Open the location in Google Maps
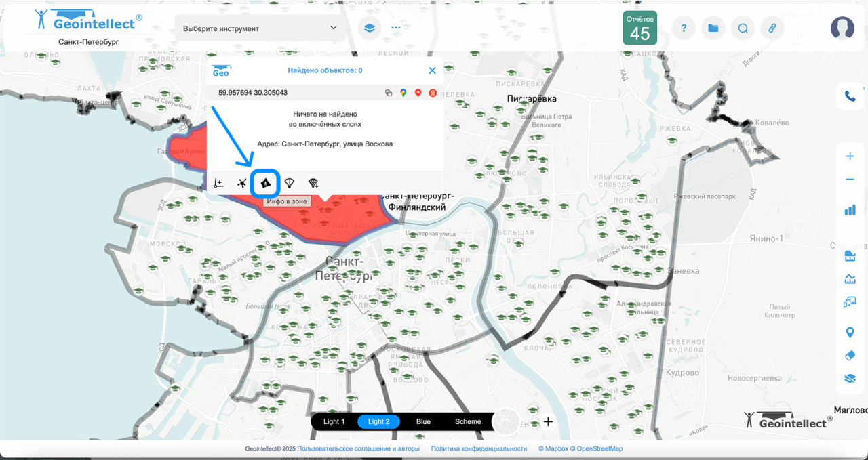 [x=403, y=93]
